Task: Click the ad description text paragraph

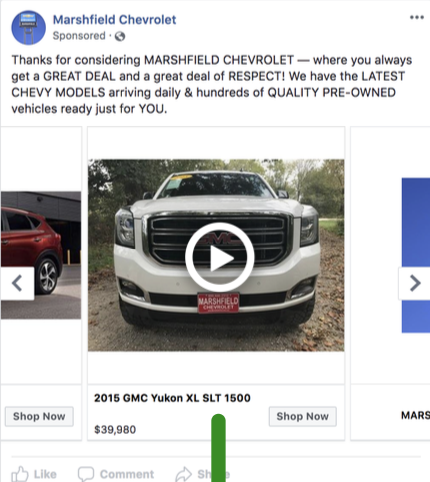Action: coord(212,84)
